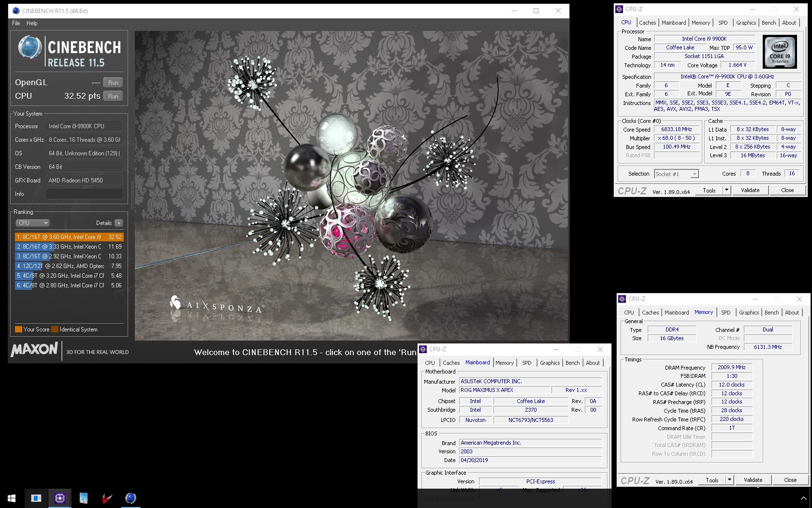Screen dimensions: 812x508
Task: Open the red checkmark taskbar app
Action: (107, 498)
